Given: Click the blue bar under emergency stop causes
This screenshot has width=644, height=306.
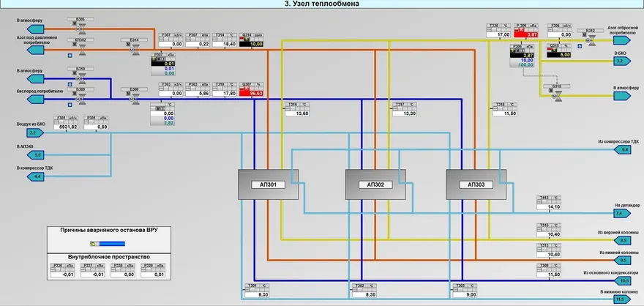Looking at the screenshot, I should point(112,244).
